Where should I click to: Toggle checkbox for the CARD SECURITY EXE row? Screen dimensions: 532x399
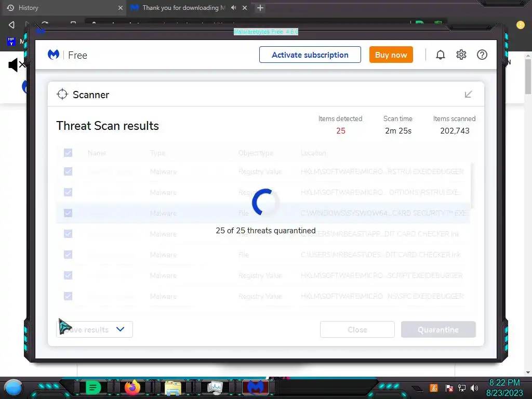(x=68, y=213)
